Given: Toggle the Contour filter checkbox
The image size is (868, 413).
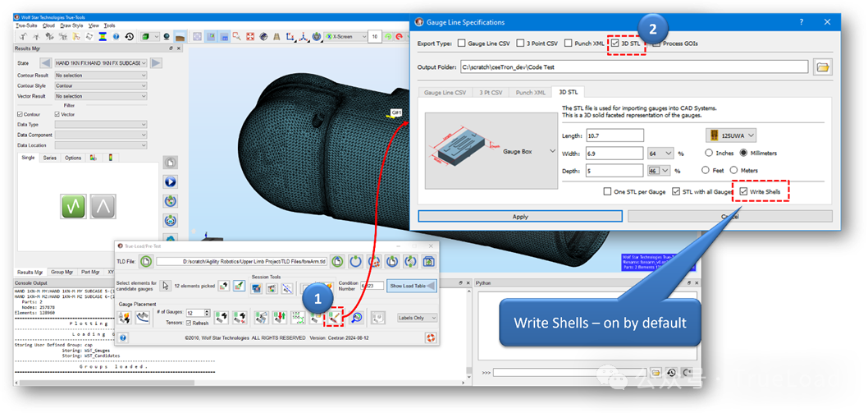Looking at the screenshot, I should pos(21,114).
